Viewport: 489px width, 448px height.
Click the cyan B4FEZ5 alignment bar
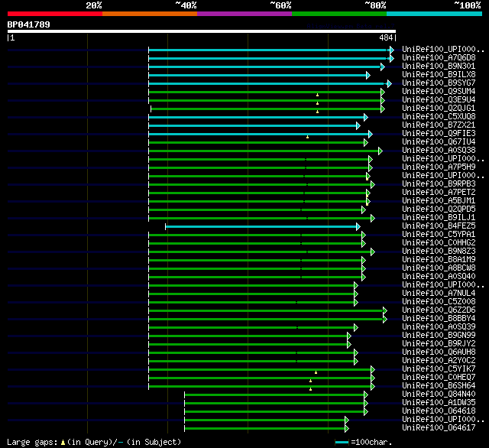tap(261, 227)
